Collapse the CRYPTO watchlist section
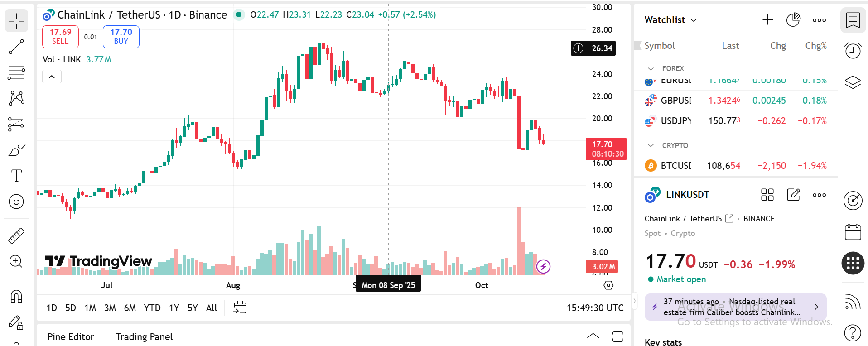 (x=651, y=146)
